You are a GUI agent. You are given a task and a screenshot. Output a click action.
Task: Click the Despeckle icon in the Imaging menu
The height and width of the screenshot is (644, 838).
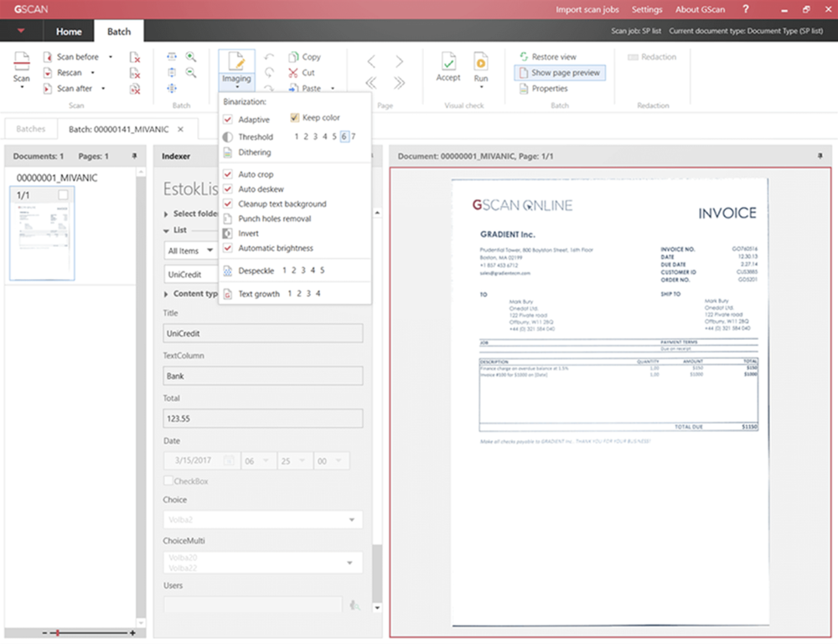(228, 270)
